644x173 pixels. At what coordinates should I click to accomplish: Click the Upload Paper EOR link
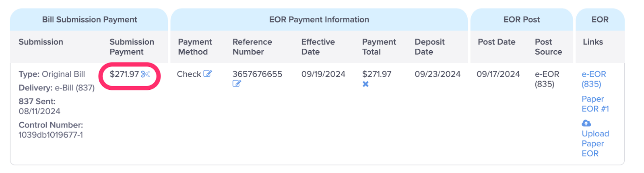click(x=595, y=143)
